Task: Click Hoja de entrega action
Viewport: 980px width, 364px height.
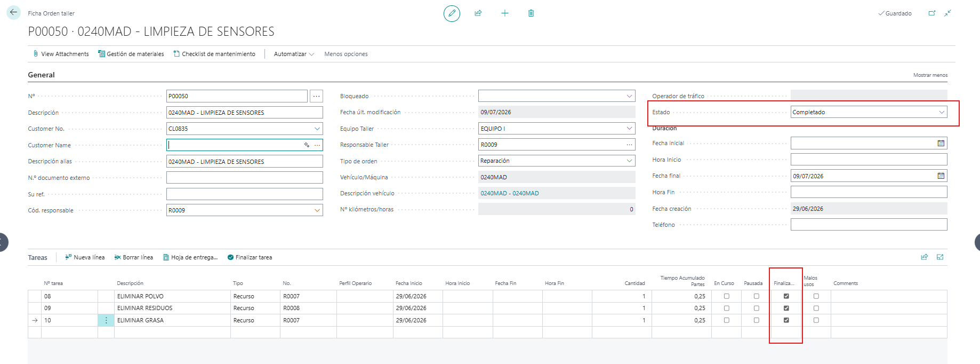Action: [x=190, y=257]
